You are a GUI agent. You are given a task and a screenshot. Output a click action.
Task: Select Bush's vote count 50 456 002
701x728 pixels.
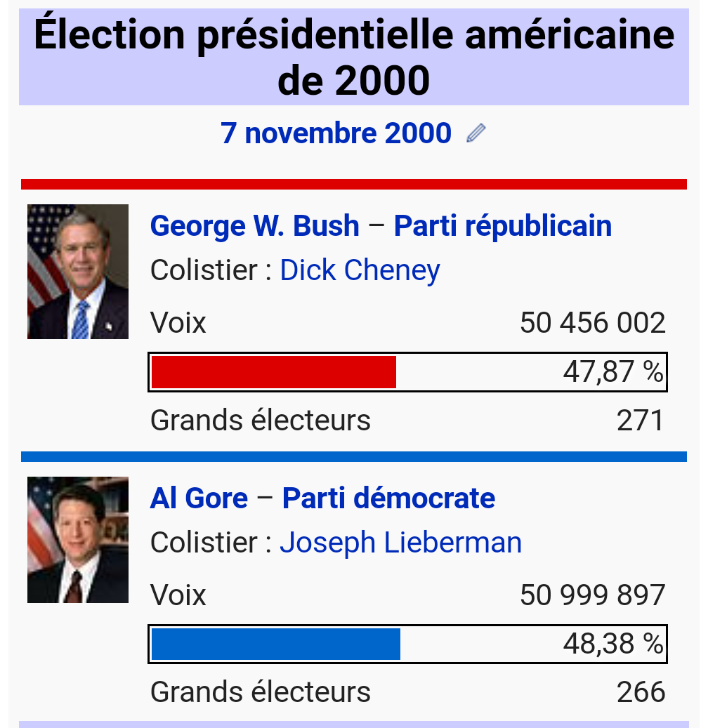pyautogui.click(x=592, y=323)
